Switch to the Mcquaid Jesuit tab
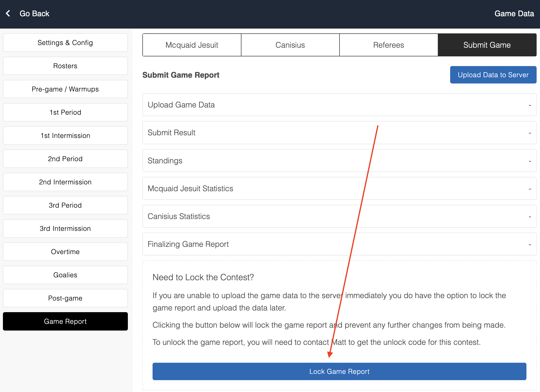This screenshot has height=392, width=540. point(192,45)
